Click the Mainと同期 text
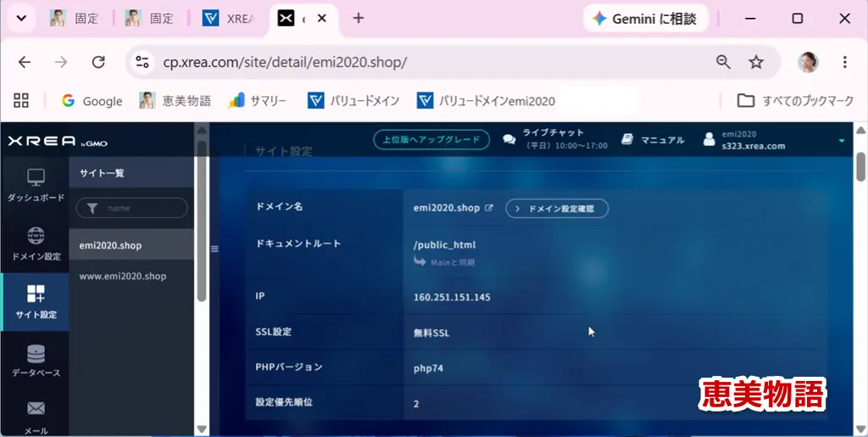This screenshot has height=437, width=868. point(453,262)
